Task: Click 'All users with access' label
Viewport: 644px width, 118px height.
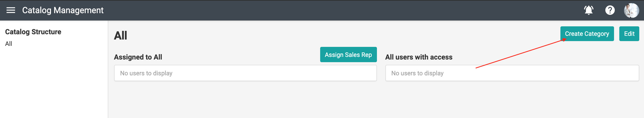Action: point(419,57)
